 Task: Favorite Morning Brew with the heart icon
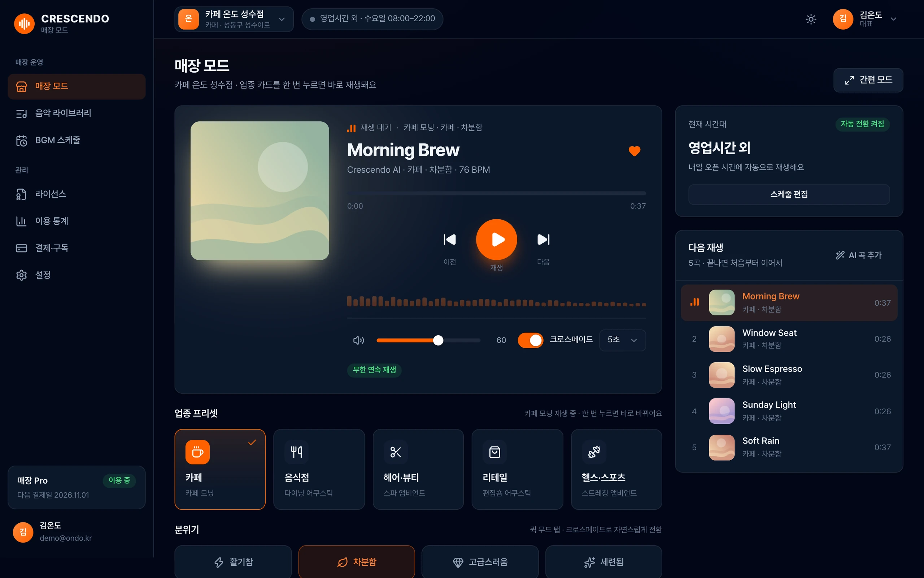click(x=634, y=151)
